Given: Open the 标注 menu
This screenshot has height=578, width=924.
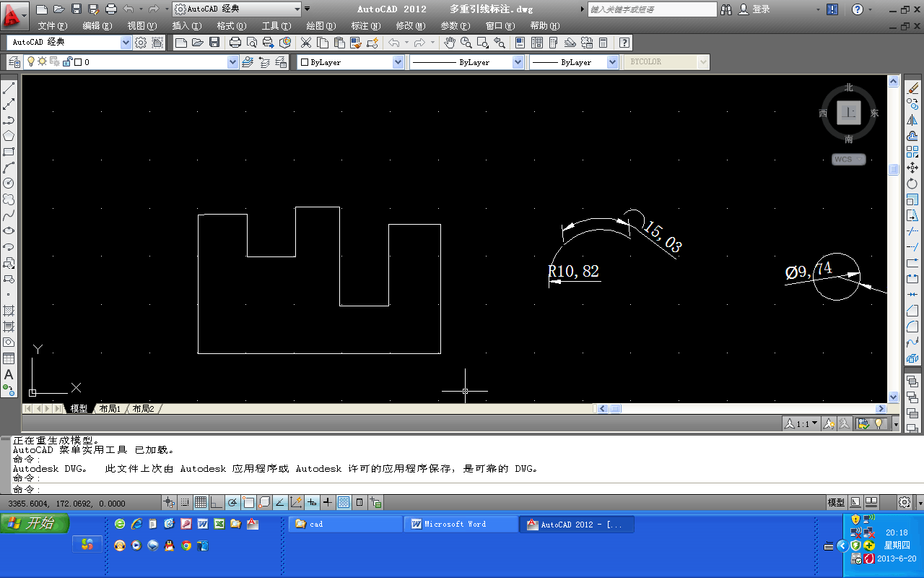Looking at the screenshot, I should pos(365,26).
